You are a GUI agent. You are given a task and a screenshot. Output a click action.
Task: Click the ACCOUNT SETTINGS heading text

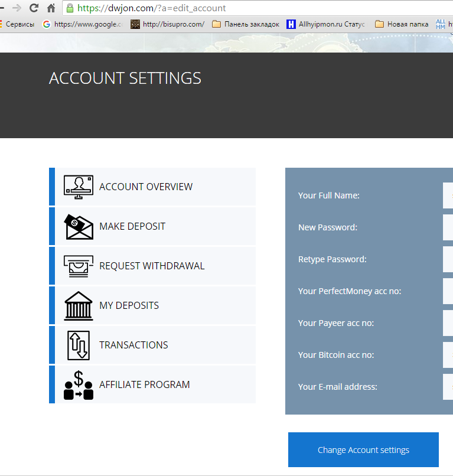pos(125,79)
